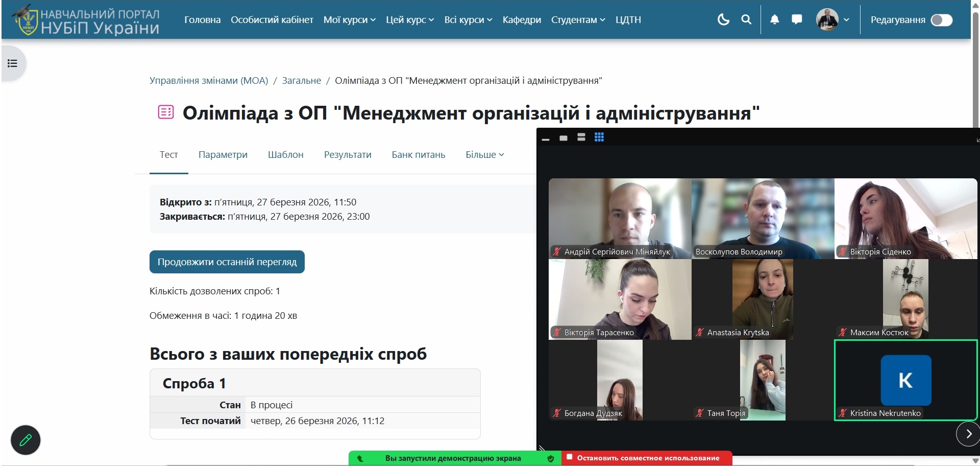
Task: Open Особистий кабінет in top navigation
Action: point(272,20)
